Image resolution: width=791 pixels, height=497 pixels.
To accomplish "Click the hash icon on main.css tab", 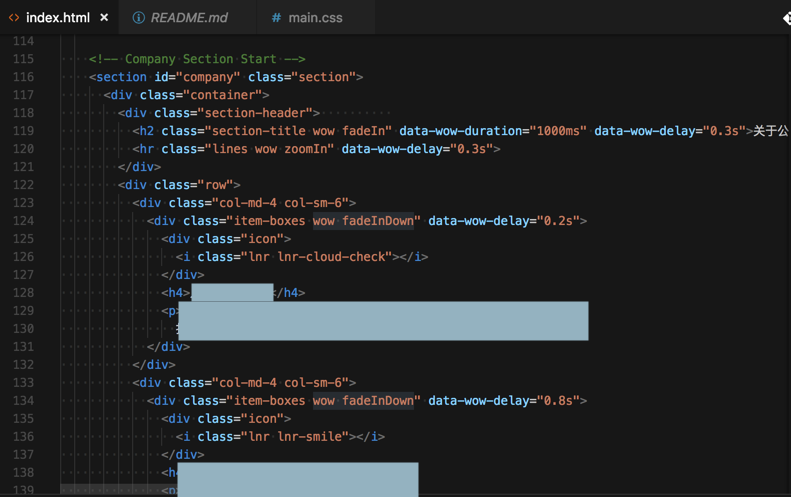I will [x=276, y=18].
